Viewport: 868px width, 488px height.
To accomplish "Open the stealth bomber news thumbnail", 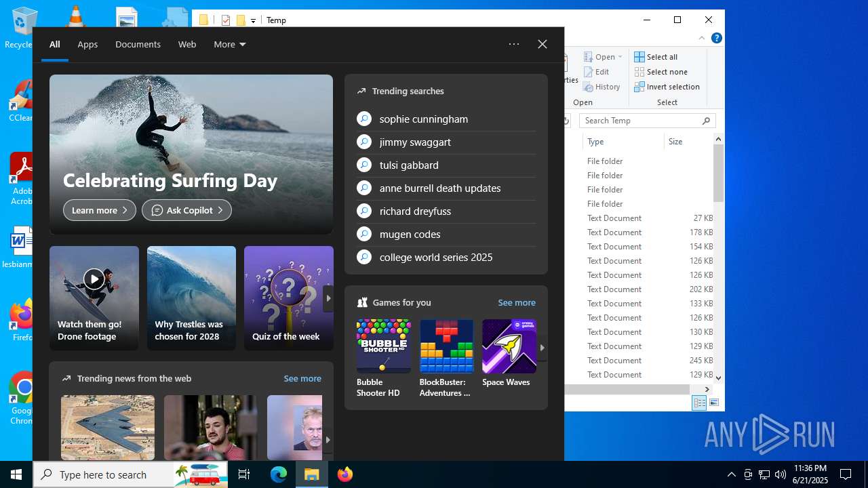I will click(108, 428).
